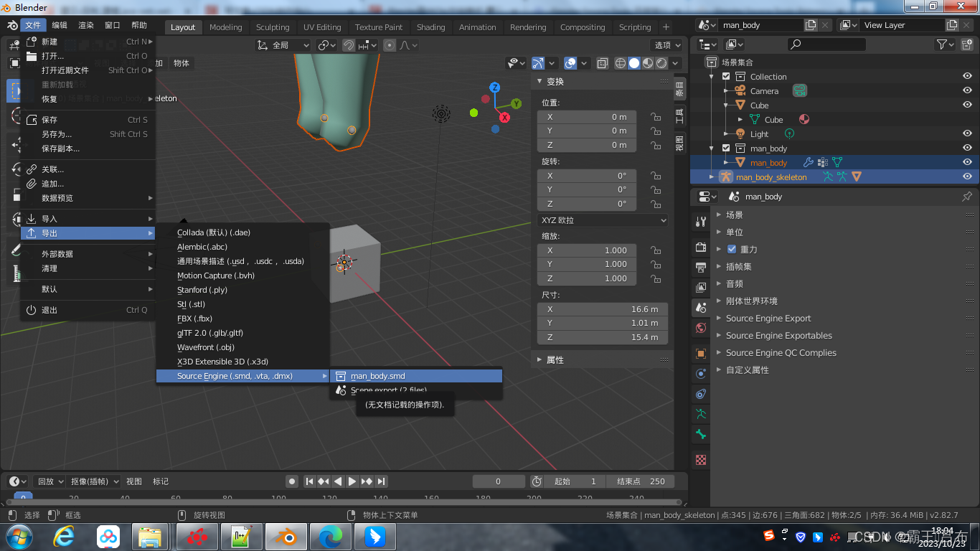
Task: Open World Properties (red globe icon)
Action: click(700, 328)
